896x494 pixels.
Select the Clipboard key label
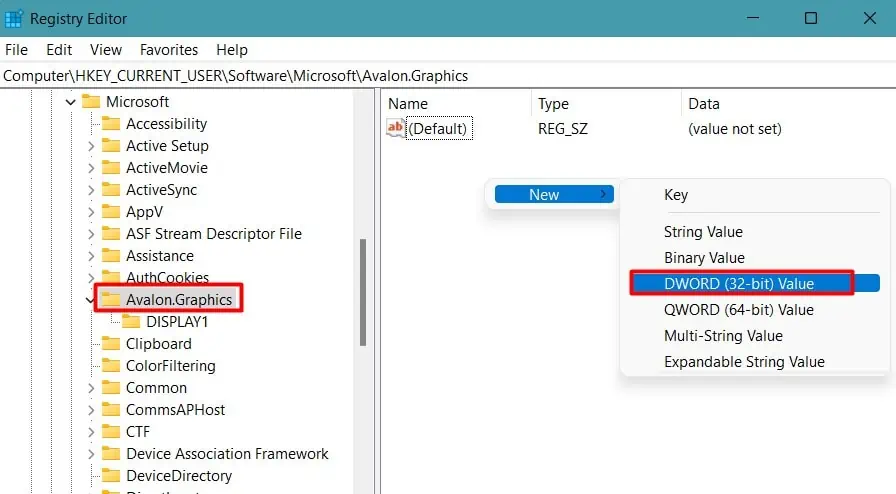tap(159, 344)
